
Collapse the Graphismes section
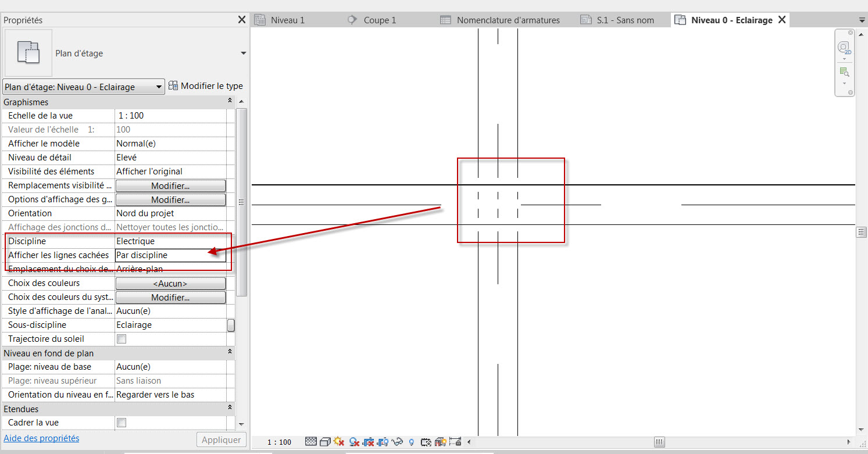230,102
